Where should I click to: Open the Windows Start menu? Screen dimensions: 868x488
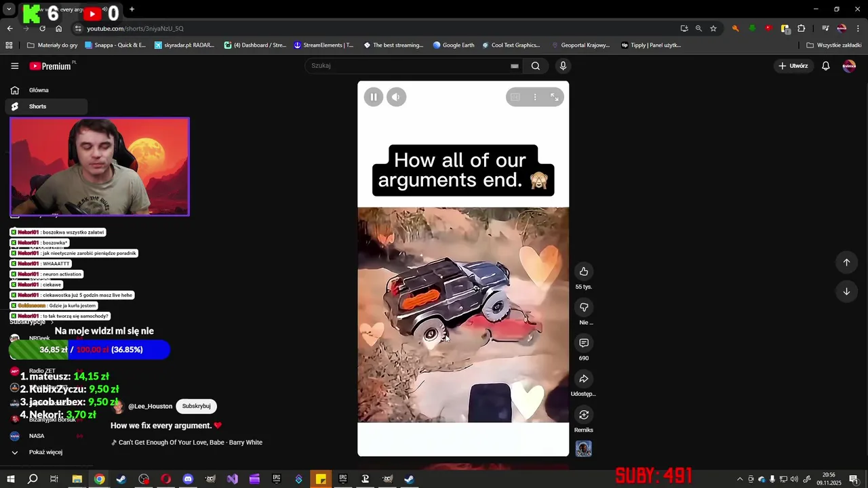[11, 479]
